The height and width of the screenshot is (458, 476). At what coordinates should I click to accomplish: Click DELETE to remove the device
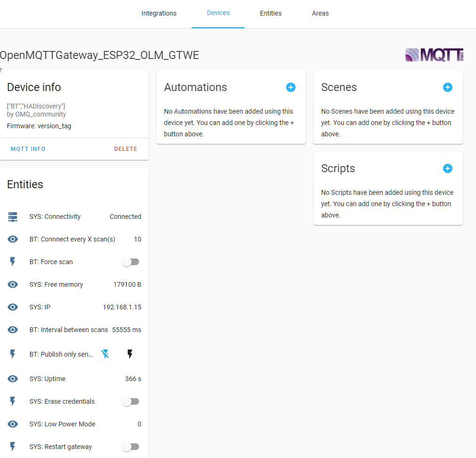[126, 149]
